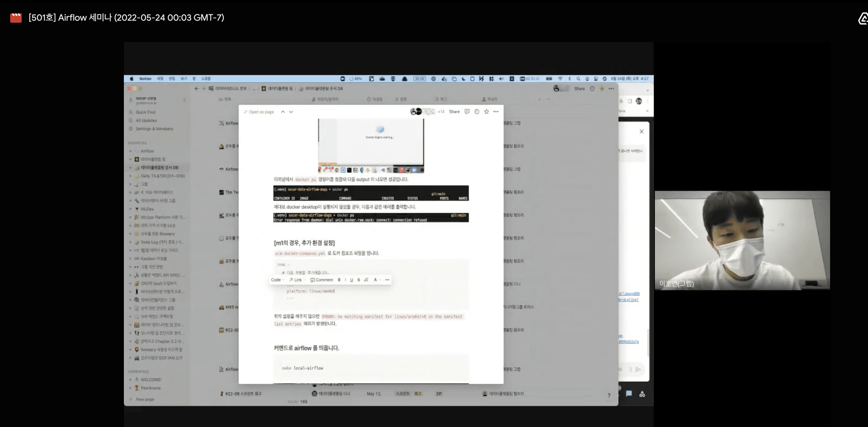Screen dimensions: 868x427
Task: Toggle italic in the floating format toolbar
Action: [345, 280]
